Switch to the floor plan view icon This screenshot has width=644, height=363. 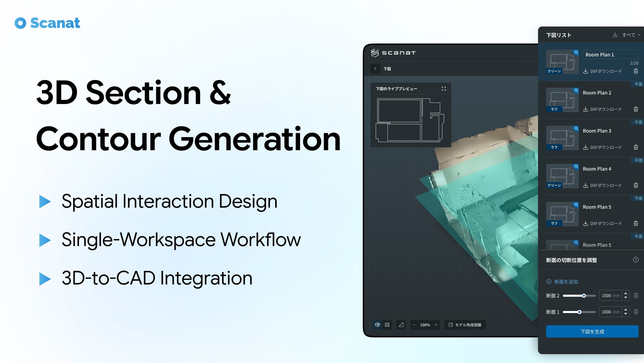point(387,325)
